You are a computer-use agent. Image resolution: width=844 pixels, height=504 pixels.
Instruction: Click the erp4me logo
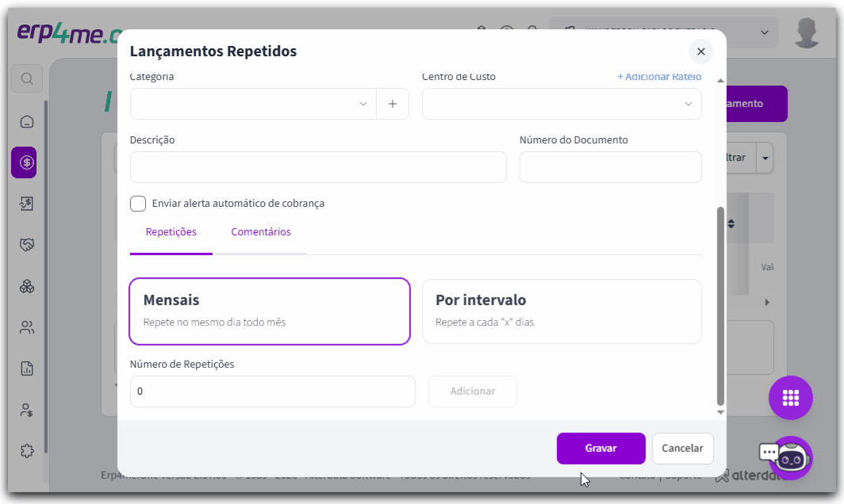click(68, 33)
